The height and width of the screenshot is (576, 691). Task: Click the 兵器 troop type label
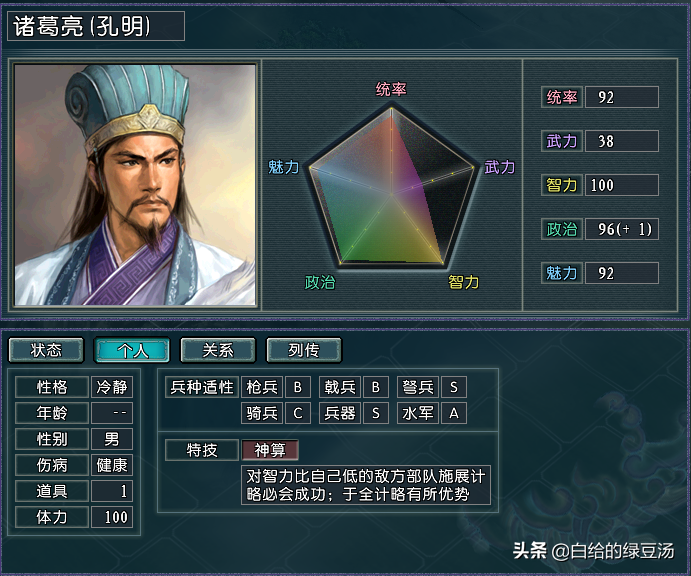pos(341,412)
